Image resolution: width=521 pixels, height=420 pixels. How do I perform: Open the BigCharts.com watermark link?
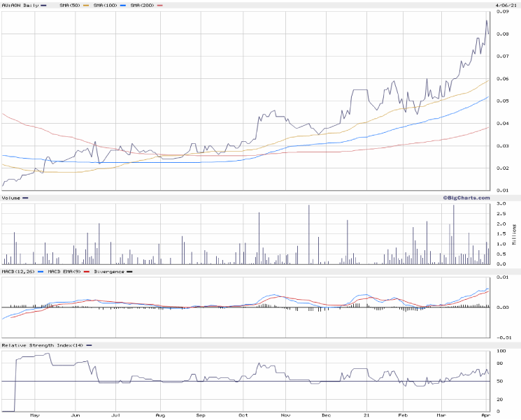click(466, 198)
